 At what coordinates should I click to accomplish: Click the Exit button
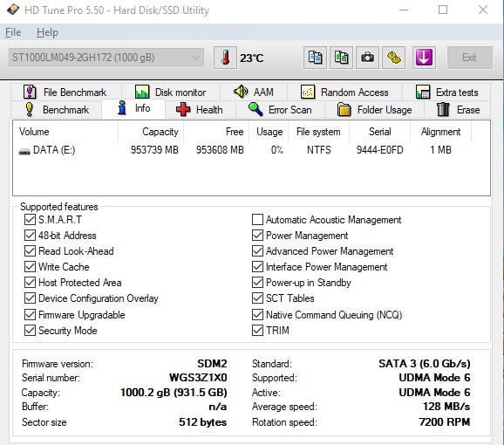point(469,58)
